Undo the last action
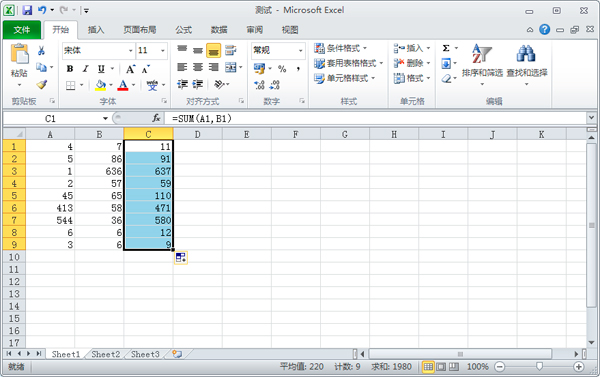 point(42,10)
